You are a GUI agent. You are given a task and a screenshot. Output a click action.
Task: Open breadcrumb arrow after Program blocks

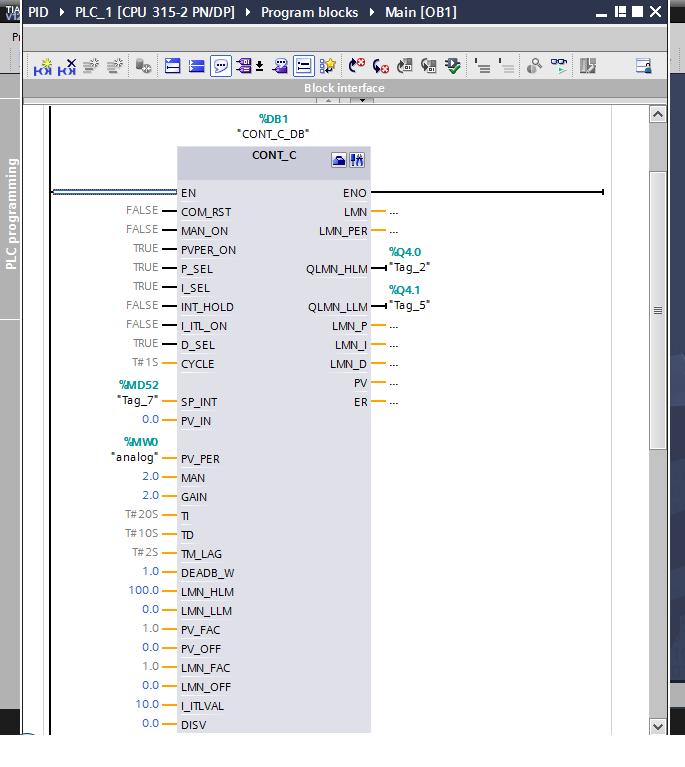point(371,12)
